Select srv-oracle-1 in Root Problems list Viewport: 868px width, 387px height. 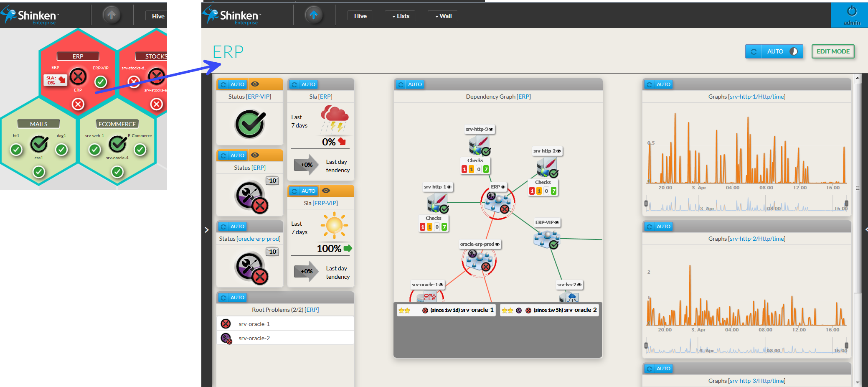[x=254, y=324]
